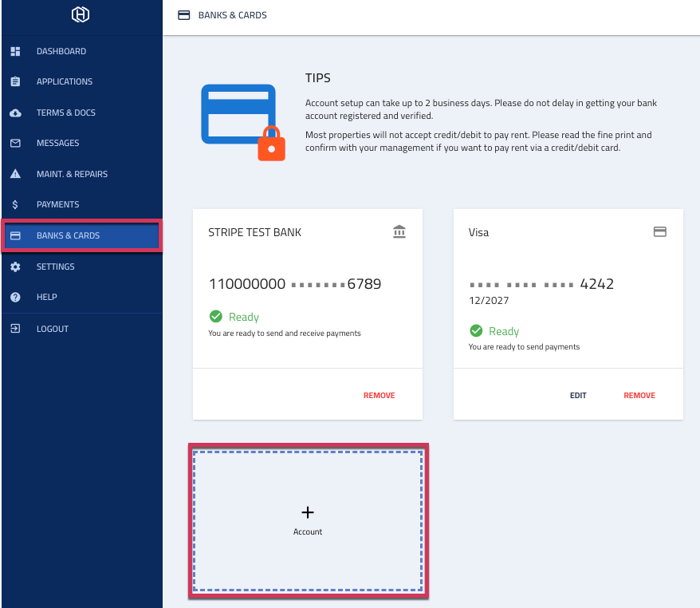
Task: Click the green Ready checkmark on the Visa card
Action: (476, 330)
